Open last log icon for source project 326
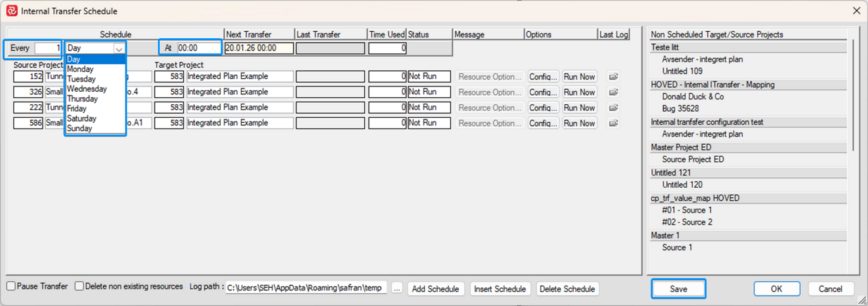The image size is (868, 306). [x=613, y=92]
